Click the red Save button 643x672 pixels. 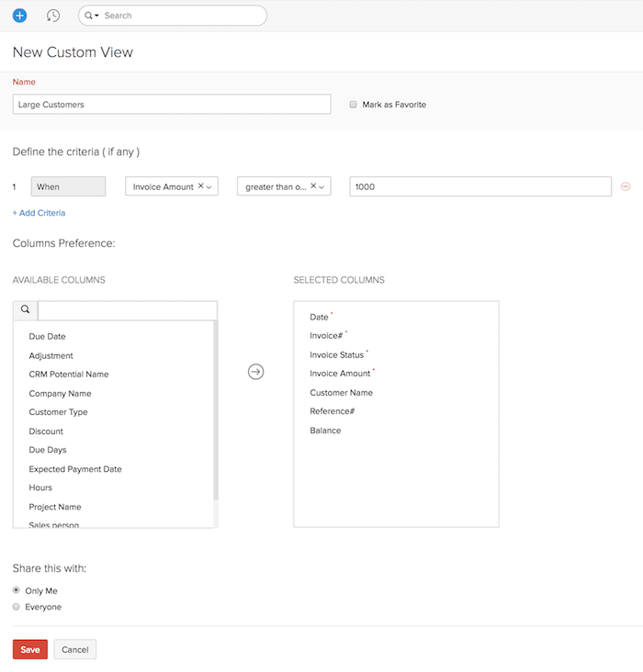30,649
